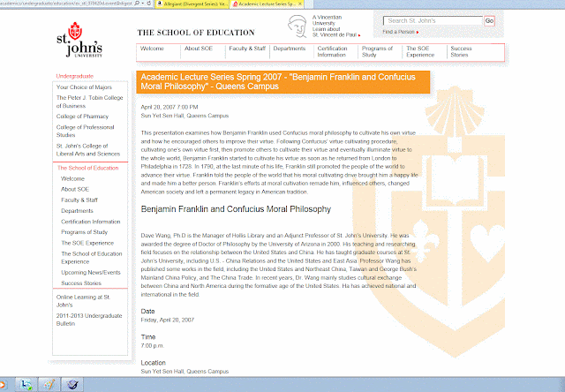Open the Paint taskbar icon
This screenshot has width=565, height=392.
click(x=49, y=385)
